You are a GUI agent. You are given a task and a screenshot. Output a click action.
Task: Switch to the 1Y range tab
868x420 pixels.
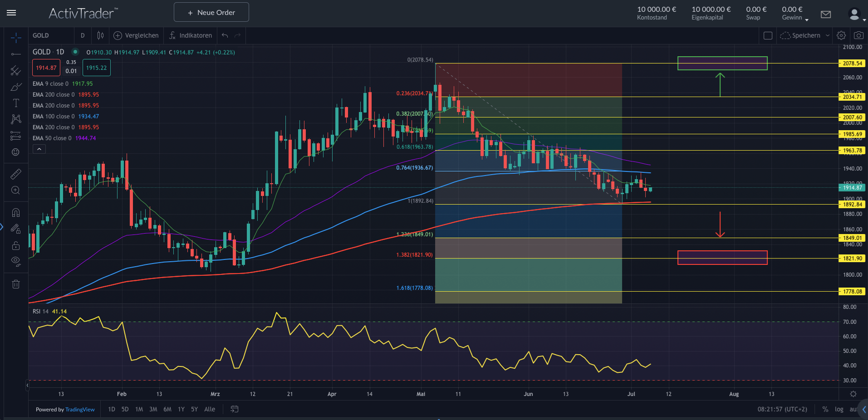[181, 409]
